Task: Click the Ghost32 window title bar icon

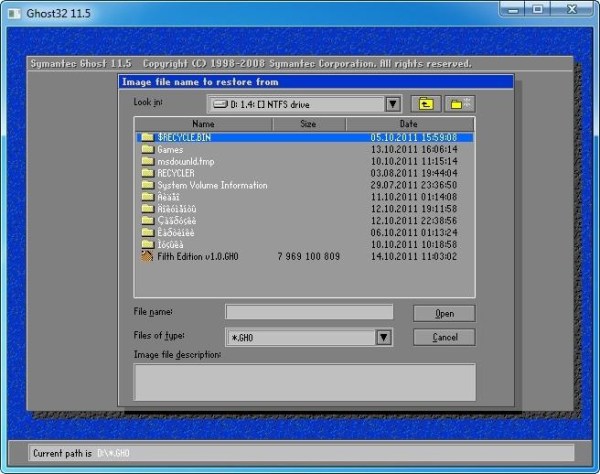Action: [x=15, y=13]
